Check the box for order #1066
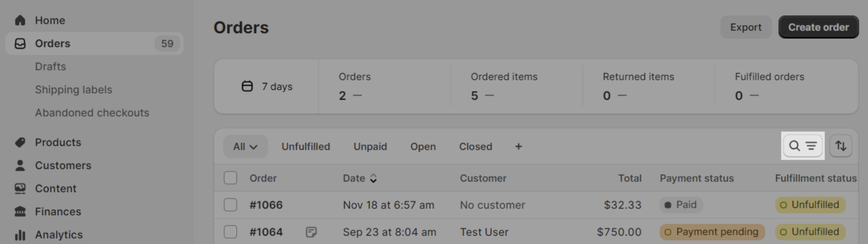 coord(230,205)
